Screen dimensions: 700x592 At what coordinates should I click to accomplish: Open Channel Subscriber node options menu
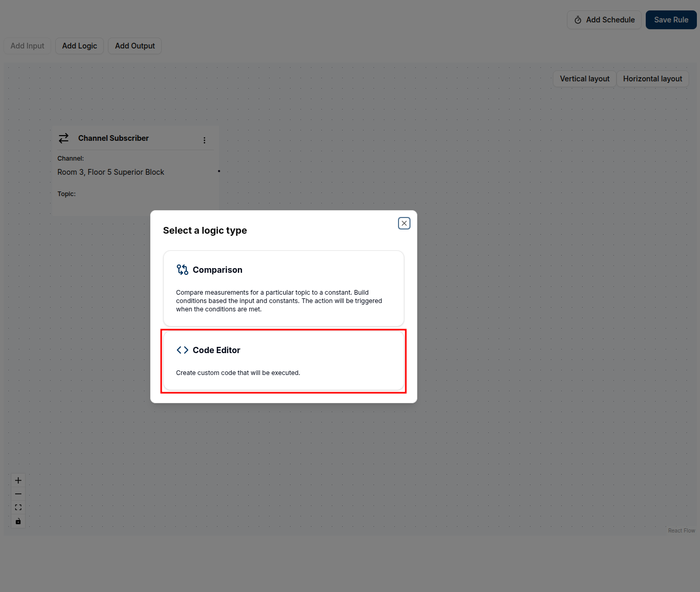(204, 140)
